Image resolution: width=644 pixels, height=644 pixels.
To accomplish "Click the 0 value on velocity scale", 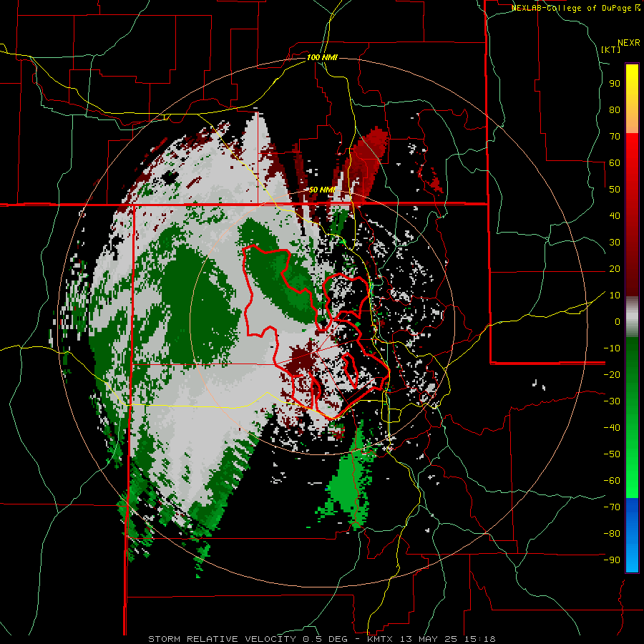I will tap(618, 322).
